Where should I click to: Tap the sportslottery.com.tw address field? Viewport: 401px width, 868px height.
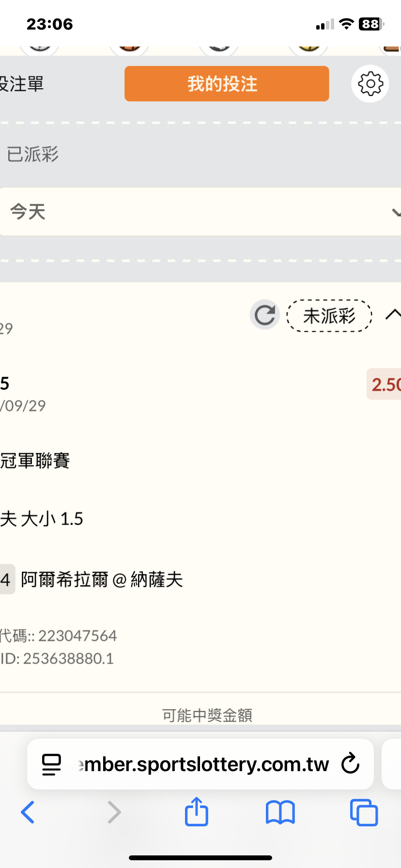click(203, 764)
